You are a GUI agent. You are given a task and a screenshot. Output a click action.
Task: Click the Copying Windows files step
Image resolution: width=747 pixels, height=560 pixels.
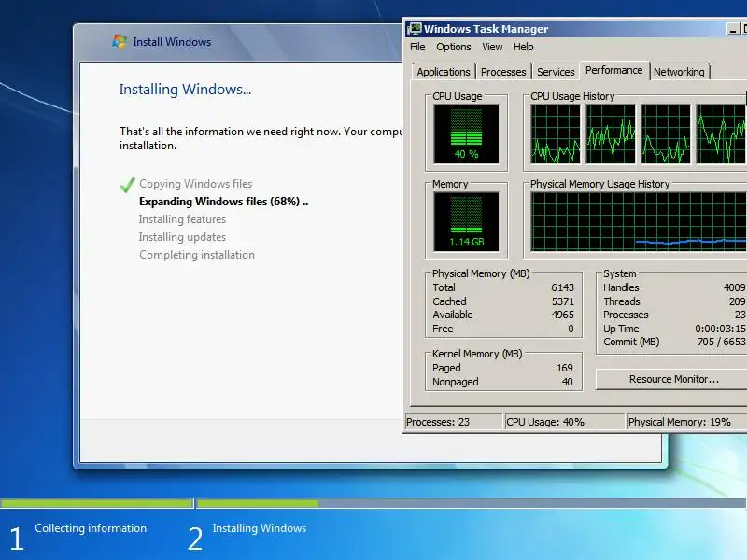(x=195, y=184)
